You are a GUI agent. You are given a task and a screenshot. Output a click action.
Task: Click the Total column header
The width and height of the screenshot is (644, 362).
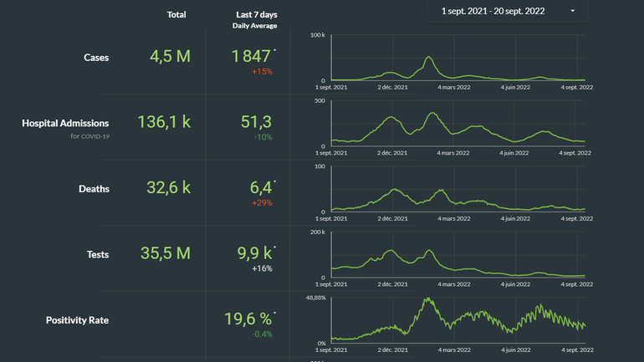pos(176,15)
